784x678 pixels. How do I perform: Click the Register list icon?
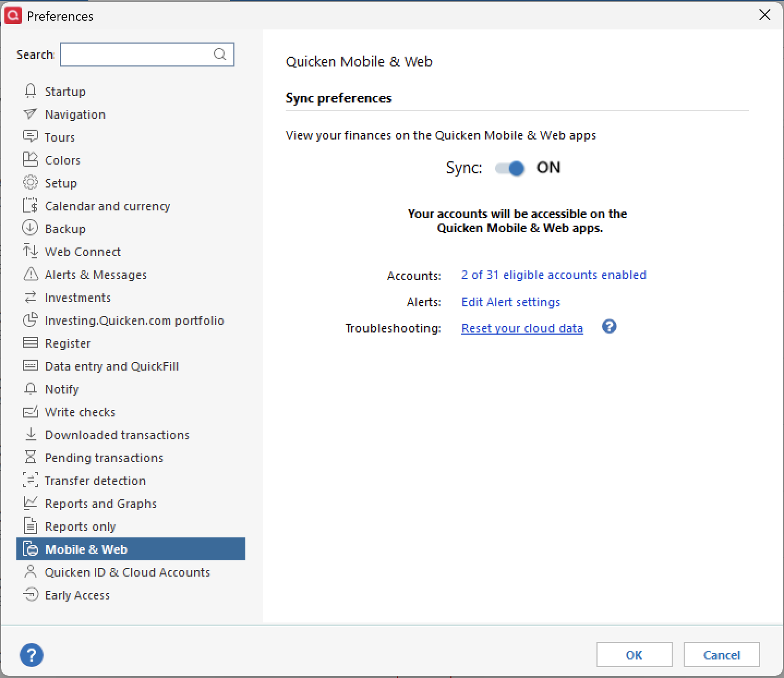pos(31,343)
